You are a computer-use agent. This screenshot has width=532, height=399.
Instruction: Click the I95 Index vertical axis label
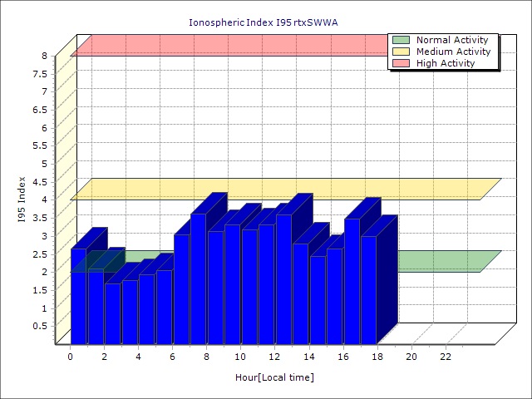click(x=22, y=199)
